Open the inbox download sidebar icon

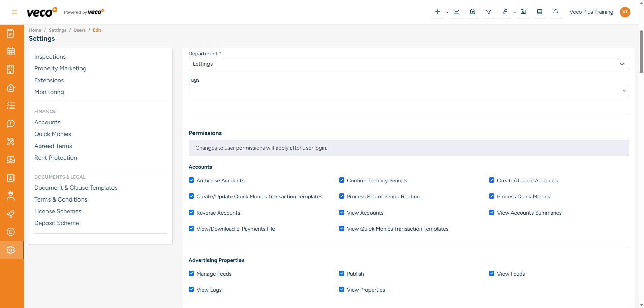click(x=11, y=160)
